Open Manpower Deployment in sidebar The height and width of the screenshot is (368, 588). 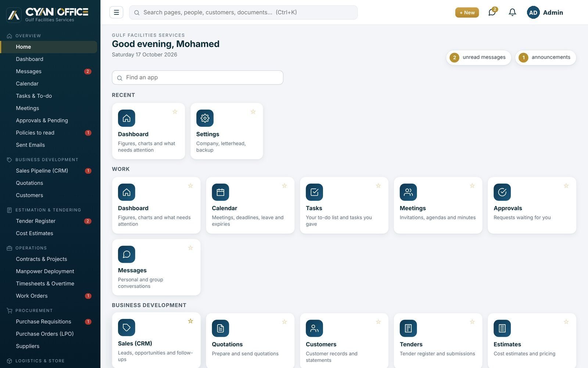coord(49,271)
